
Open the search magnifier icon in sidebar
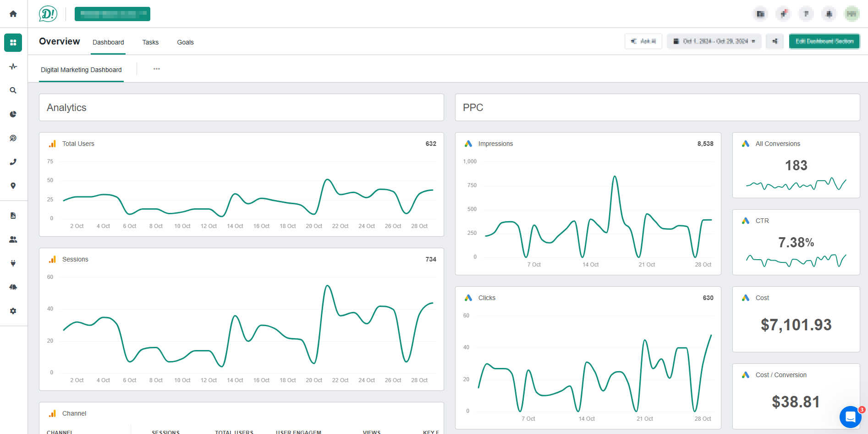(x=13, y=90)
